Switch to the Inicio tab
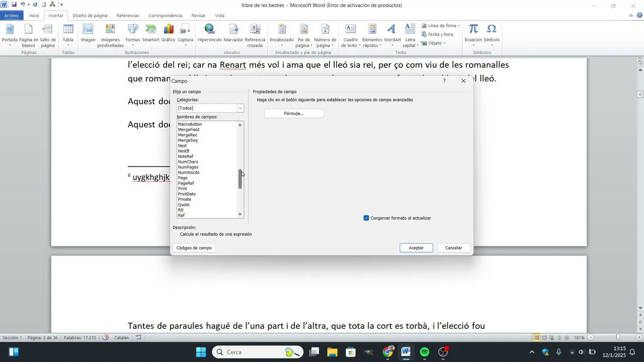This screenshot has width=644, height=362. [x=34, y=16]
